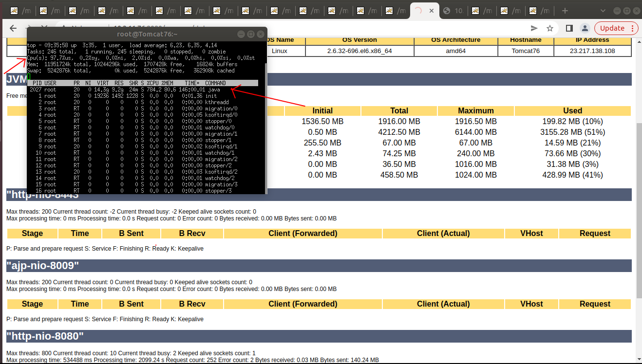Click Stage header under ajp-nio-8009
The width and height of the screenshot is (642, 364).
pyautogui.click(x=32, y=304)
